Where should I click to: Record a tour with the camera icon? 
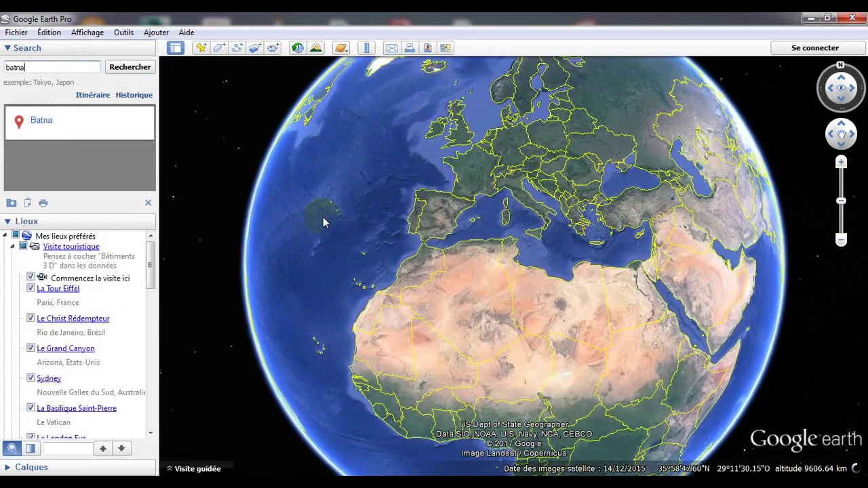(x=273, y=48)
